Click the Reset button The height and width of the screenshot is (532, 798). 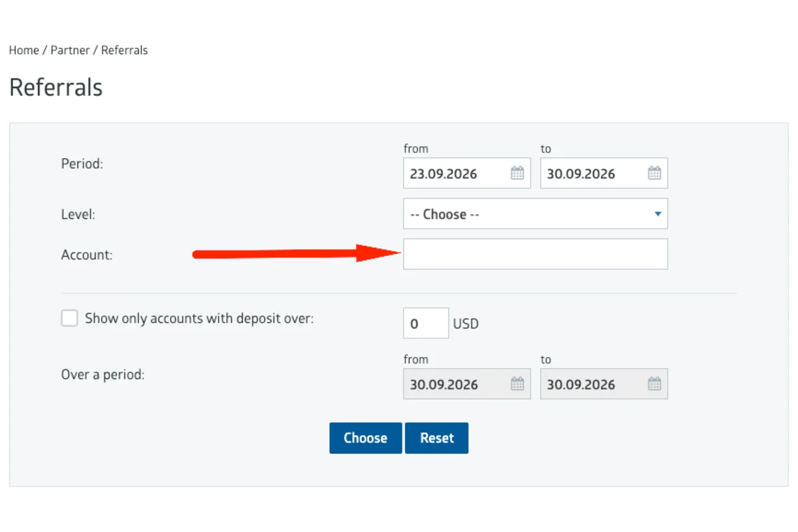tap(437, 438)
